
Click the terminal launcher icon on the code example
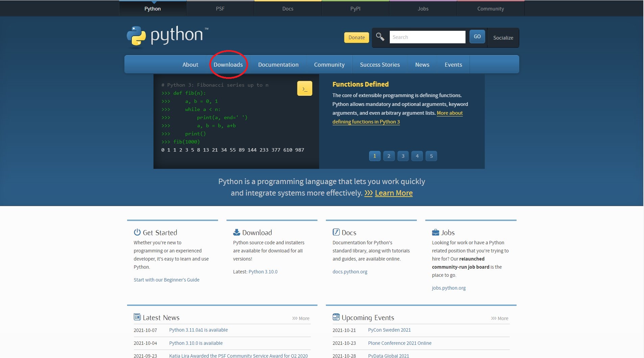tap(305, 88)
